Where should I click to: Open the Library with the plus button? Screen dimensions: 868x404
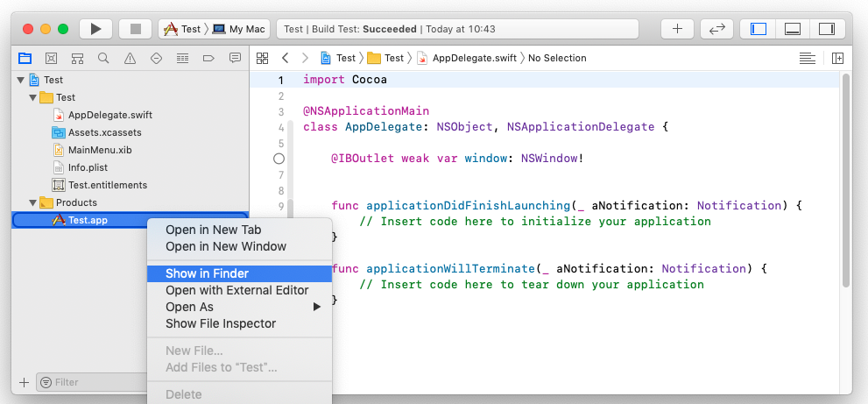tap(678, 29)
